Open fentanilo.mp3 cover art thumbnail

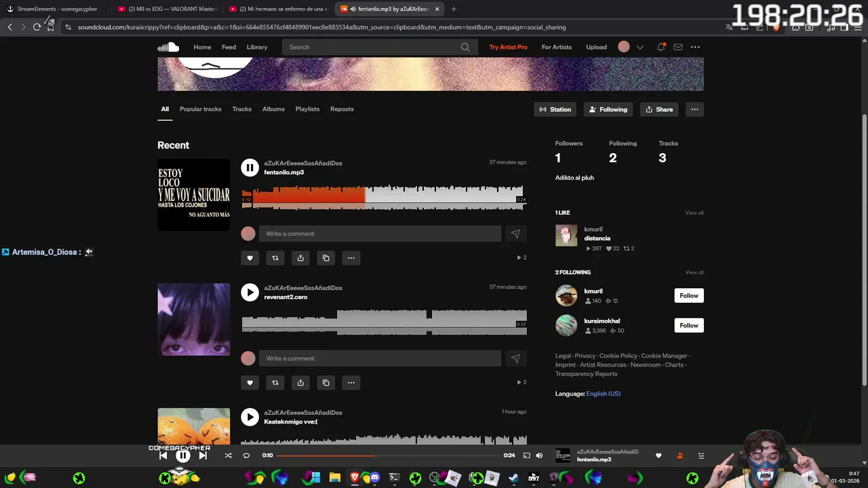pos(194,195)
